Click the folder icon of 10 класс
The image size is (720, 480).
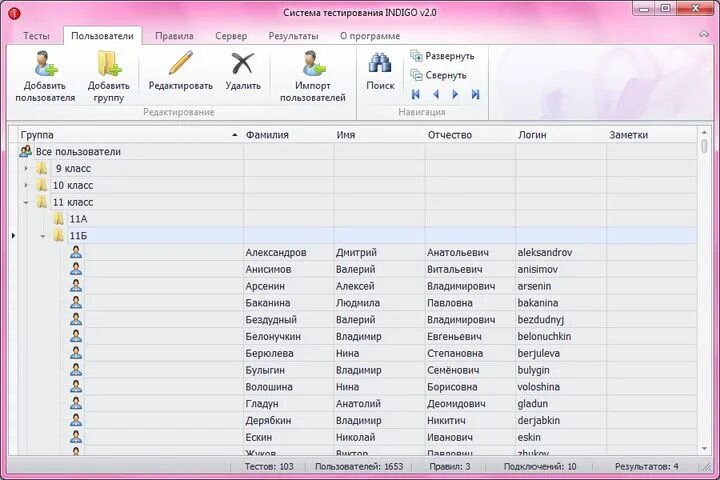42,185
